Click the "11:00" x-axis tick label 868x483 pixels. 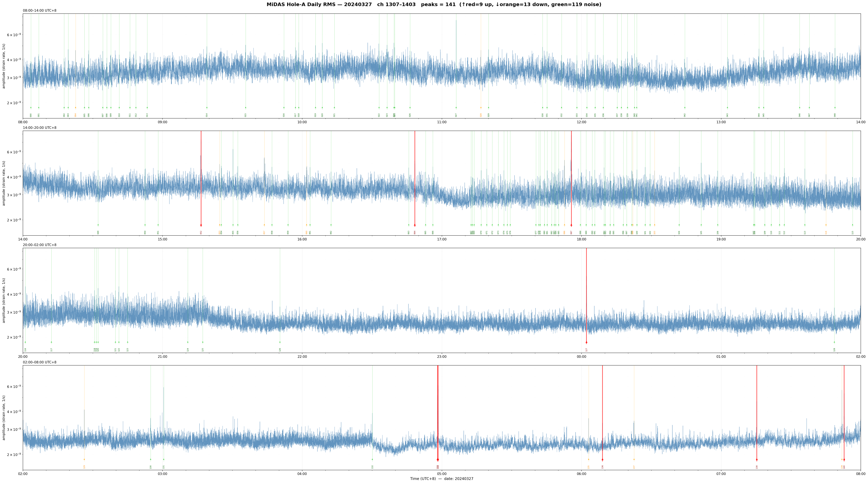coord(442,122)
